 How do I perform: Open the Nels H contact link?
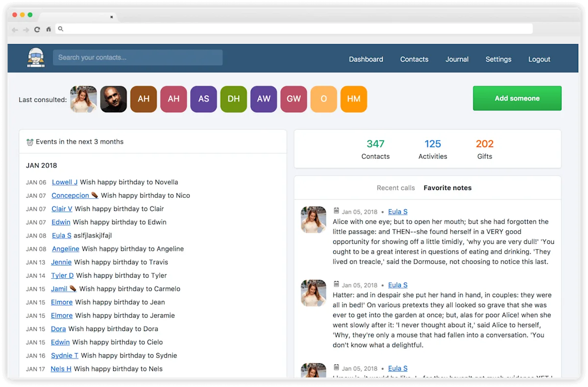(61, 369)
